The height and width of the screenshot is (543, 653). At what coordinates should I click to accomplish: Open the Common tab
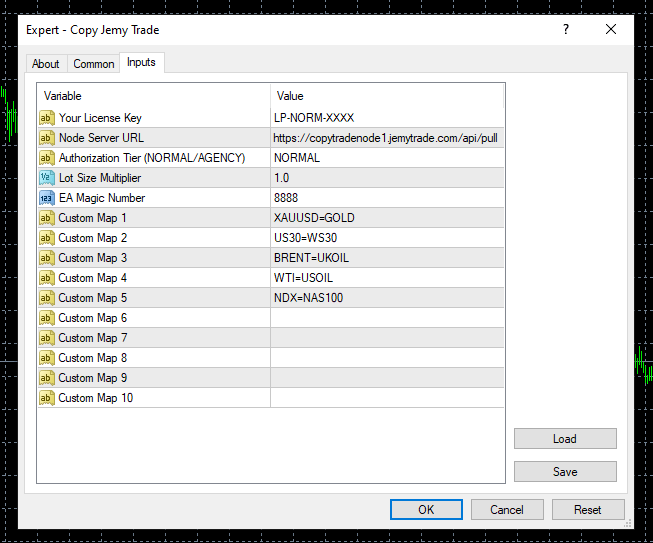click(94, 64)
